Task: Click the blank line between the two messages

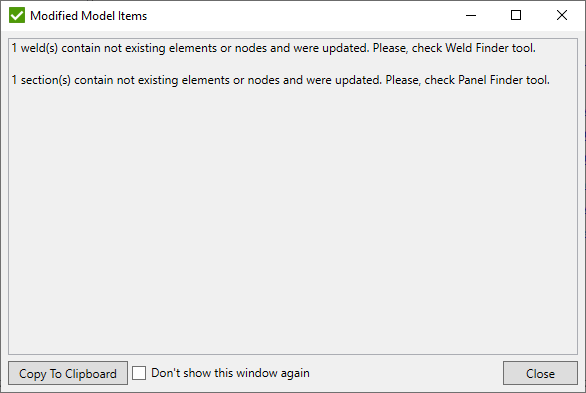Action: (x=293, y=64)
